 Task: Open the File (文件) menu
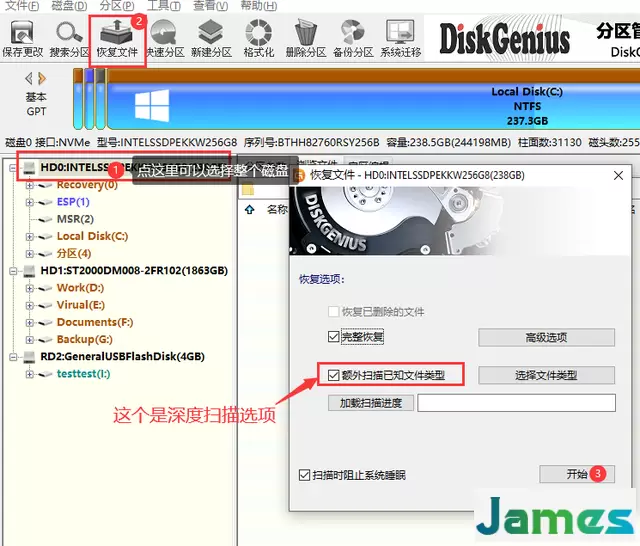tap(22, 6)
